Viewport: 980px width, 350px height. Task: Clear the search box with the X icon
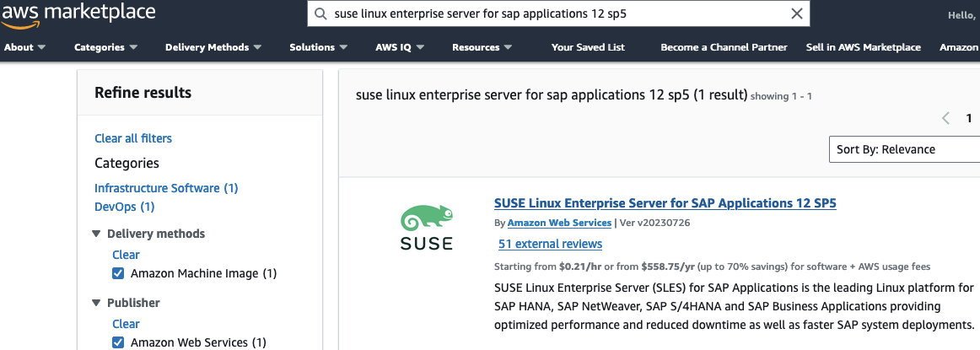click(x=797, y=13)
